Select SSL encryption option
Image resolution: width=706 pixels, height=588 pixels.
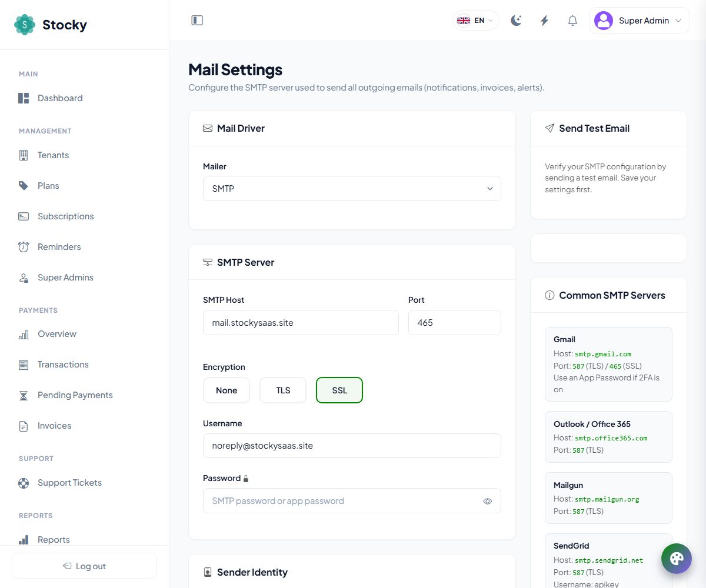339,390
